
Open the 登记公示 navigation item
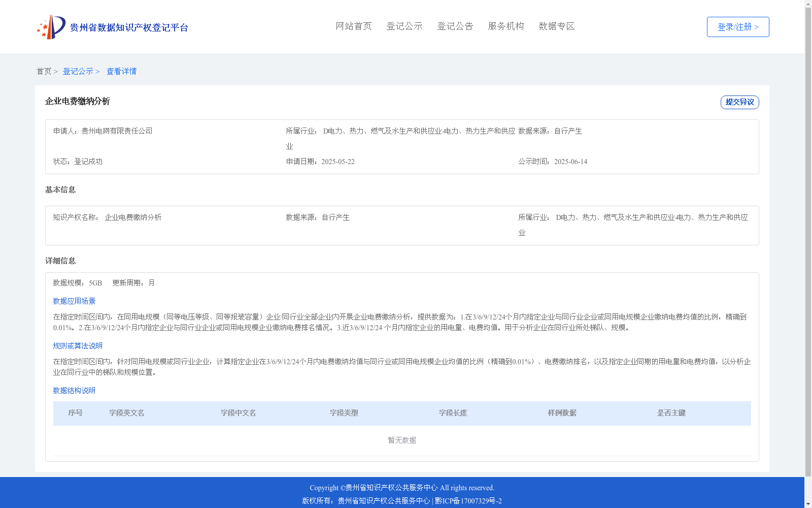(x=404, y=26)
